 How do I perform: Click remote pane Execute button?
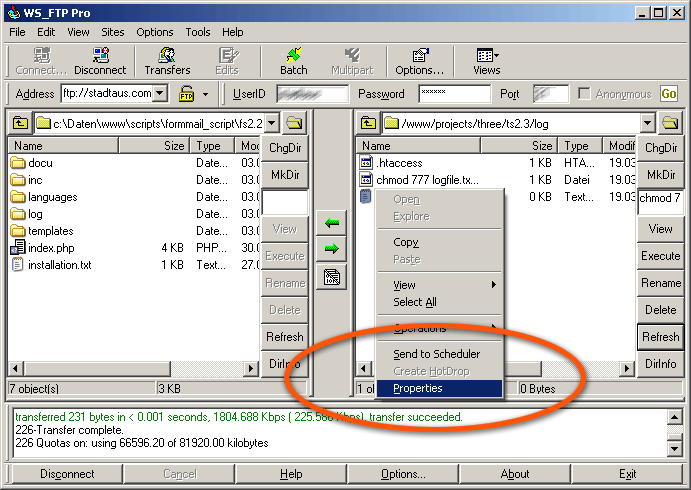pyautogui.click(x=661, y=256)
